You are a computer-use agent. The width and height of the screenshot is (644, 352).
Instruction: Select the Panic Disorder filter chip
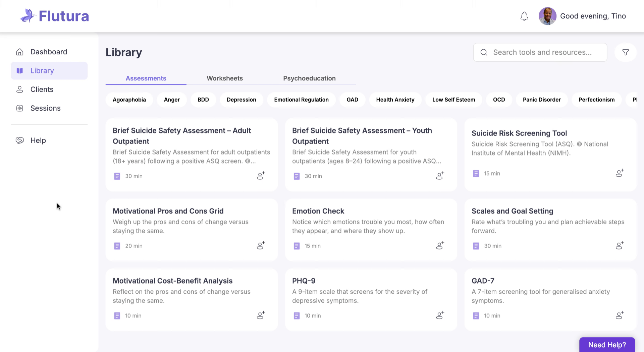tap(541, 100)
